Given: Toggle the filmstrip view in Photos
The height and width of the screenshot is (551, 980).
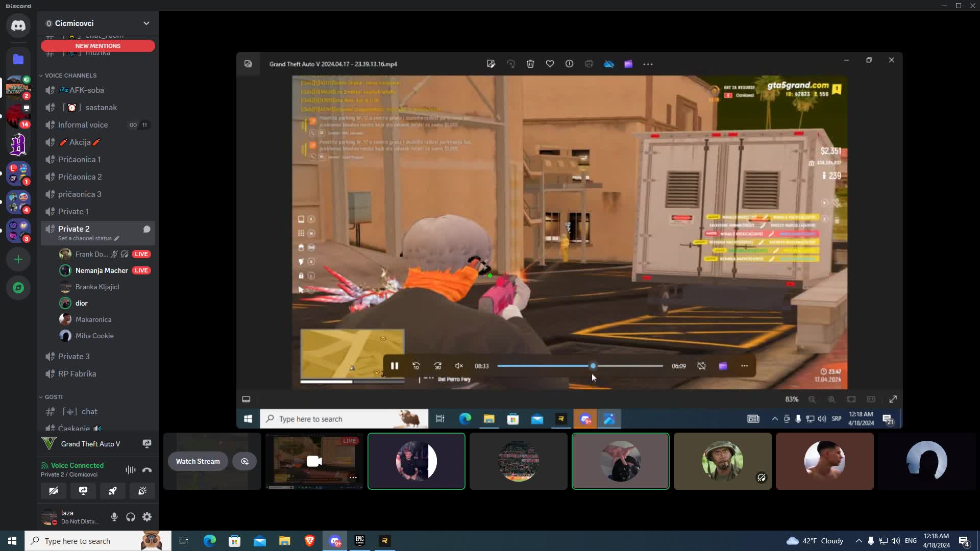Looking at the screenshot, I should (246, 399).
